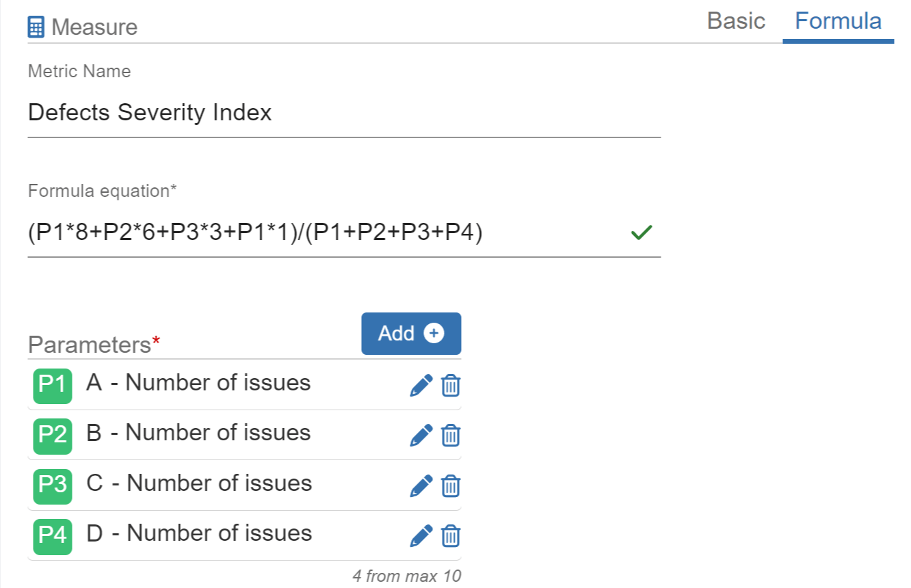Viewport: 911px width, 588px height.
Task: Edit parameter P2 using pencil icon
Action: tap(421, 436)
